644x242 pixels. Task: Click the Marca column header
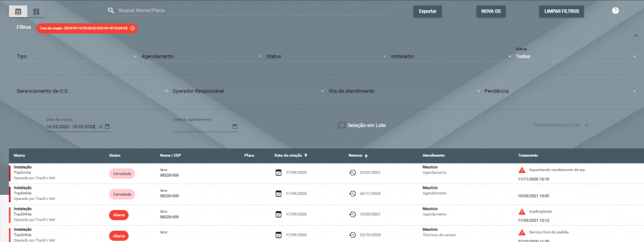19,156
